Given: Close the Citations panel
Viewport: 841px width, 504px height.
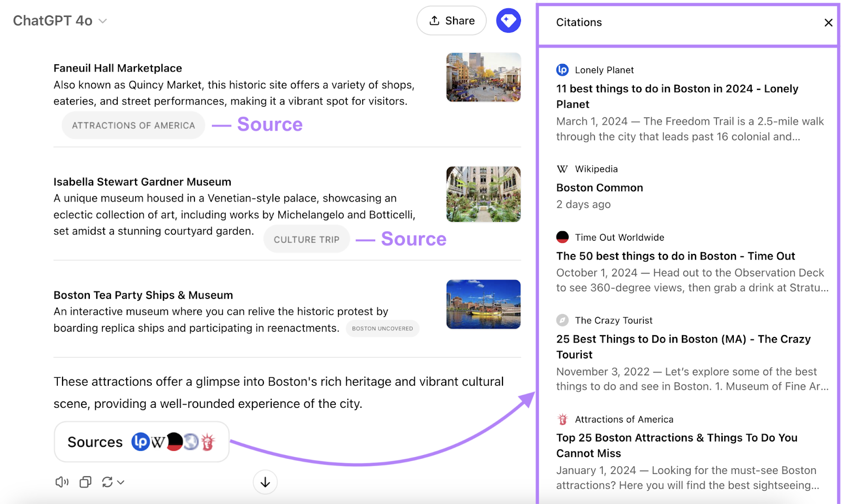Looking at the screenshot, I should pos(828,23).
